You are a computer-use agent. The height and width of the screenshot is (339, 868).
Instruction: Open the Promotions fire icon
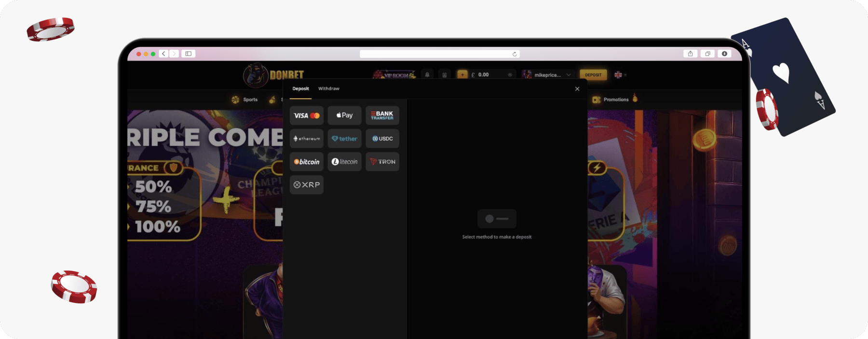click(635, 99)
